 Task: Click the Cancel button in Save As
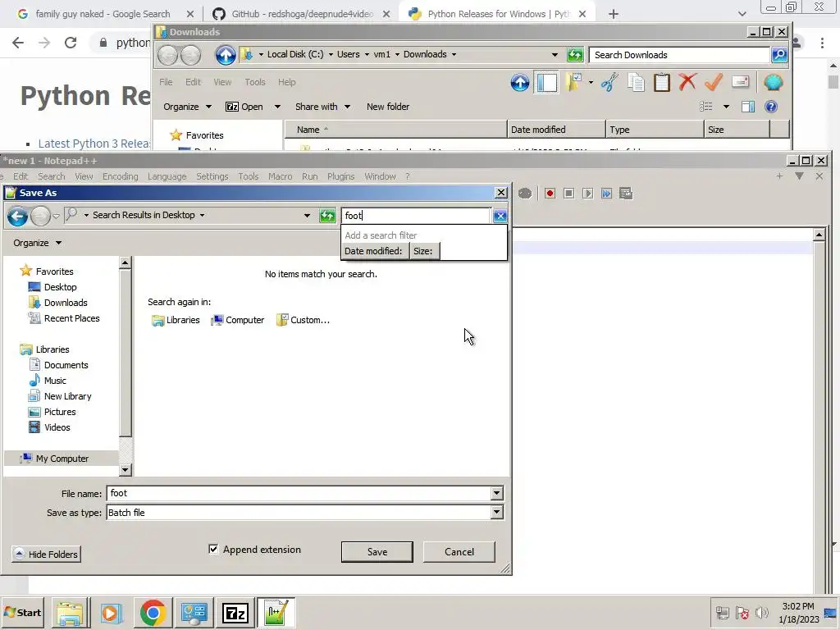pos(459,552)
